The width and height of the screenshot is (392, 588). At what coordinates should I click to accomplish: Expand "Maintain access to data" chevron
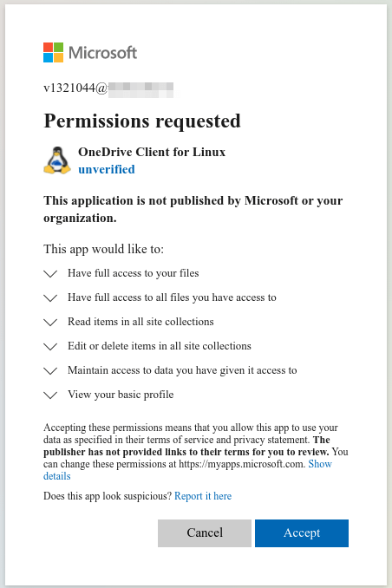pyautogui.click(x=50, y=371)
